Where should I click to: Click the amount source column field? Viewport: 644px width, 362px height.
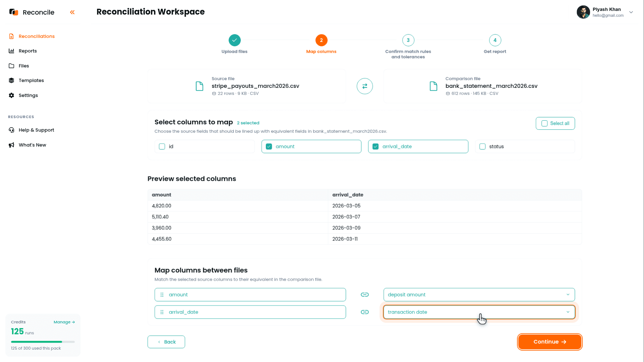coord(250,295)
